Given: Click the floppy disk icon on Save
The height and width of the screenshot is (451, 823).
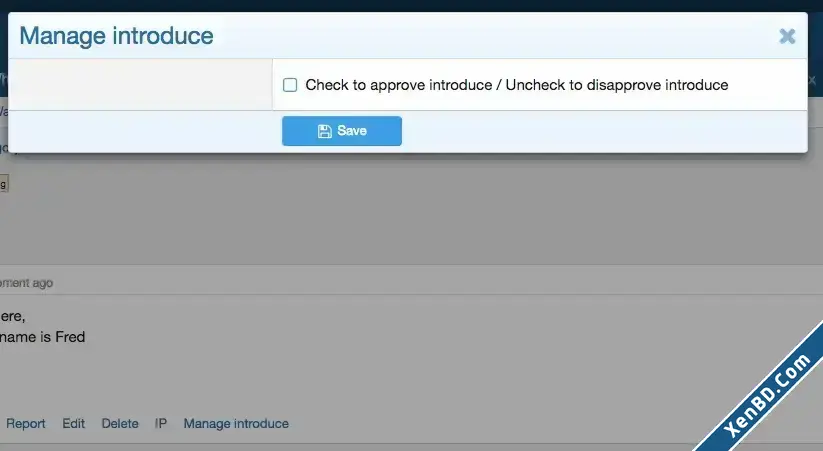Looking at the screenshot, I should (x=324, y=131).
